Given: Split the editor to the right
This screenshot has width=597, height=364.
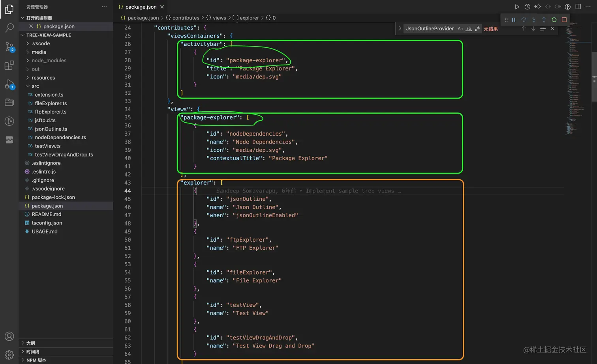Looking at the screenshot, I should click(578, 7).
